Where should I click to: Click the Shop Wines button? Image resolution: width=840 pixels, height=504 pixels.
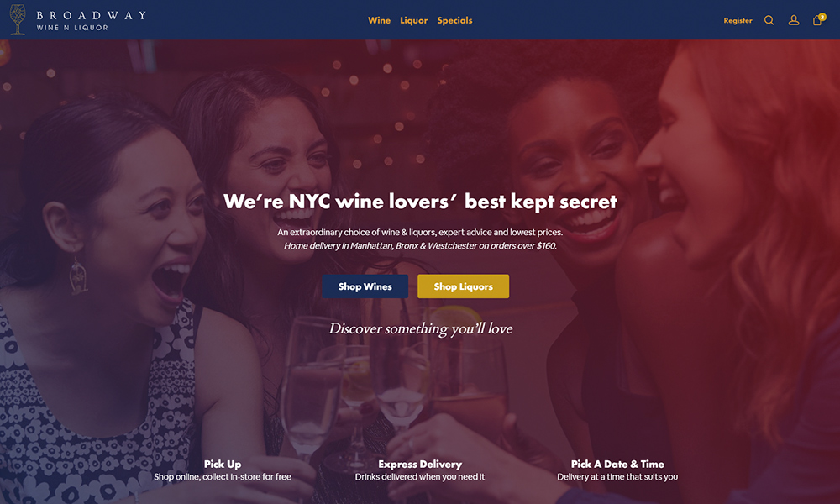pos(365,286)
